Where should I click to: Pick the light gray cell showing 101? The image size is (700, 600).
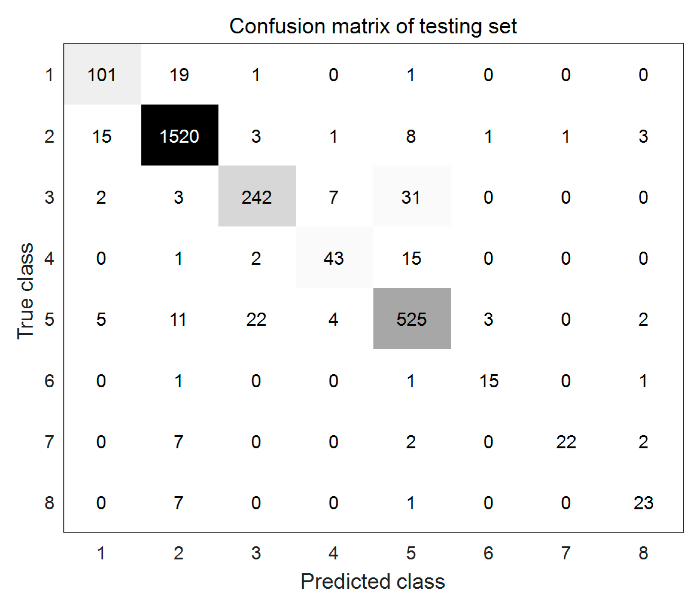(102, 74)
